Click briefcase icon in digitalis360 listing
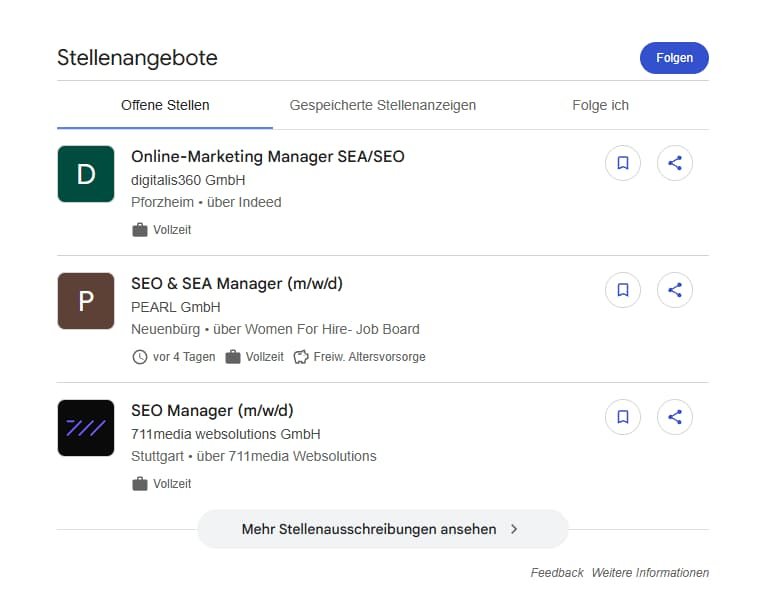Screen dimensions: 763x612 click(x=140, y=230)
